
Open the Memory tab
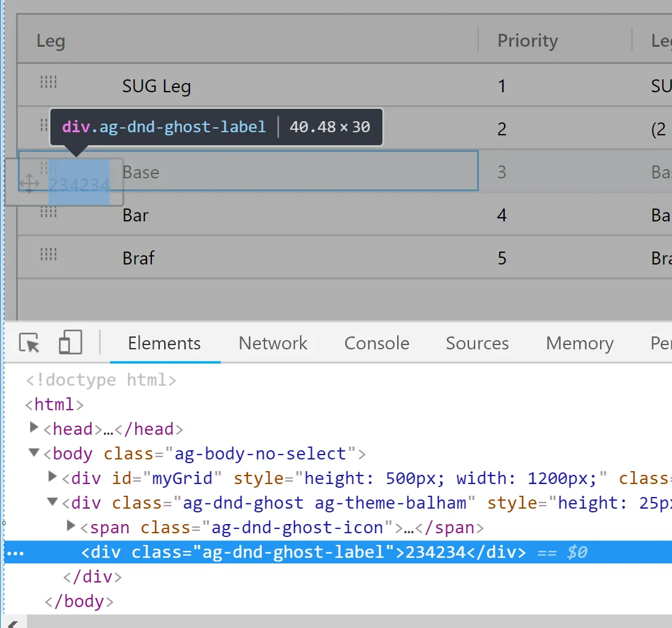(579, 343)
